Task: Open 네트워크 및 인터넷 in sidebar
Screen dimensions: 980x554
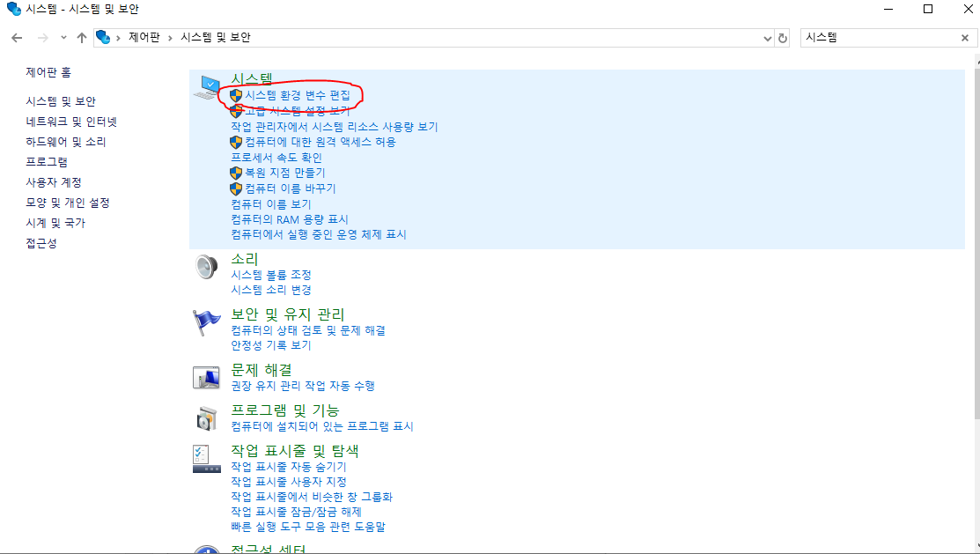Action: coord(71,122)
